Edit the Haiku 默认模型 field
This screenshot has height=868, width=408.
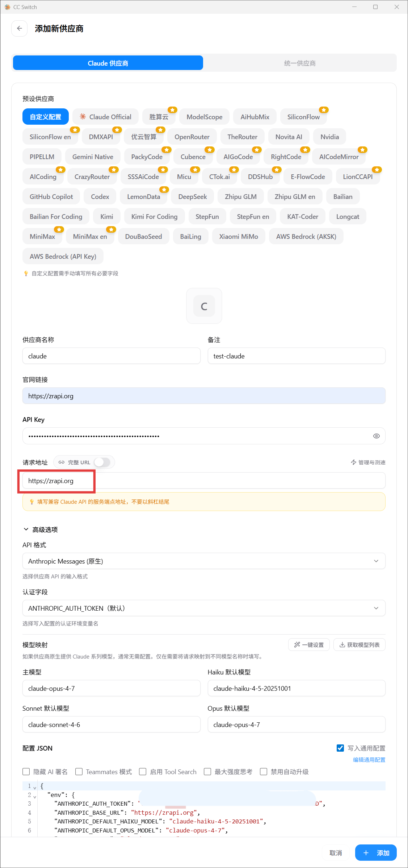(x=296, y=688)
